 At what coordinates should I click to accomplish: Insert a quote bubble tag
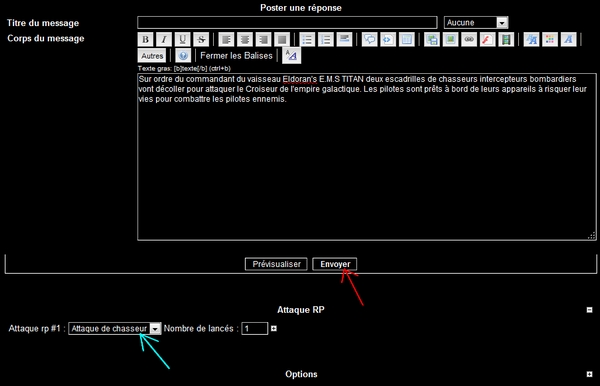[x=370, y=39]
